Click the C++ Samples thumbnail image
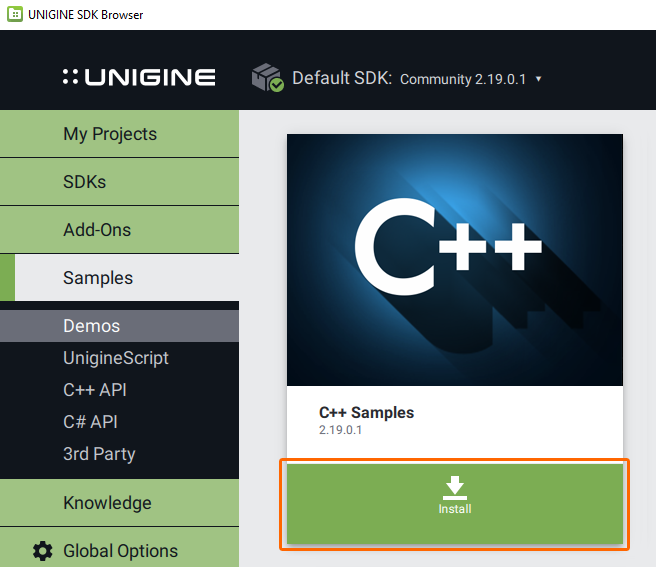This screenshot has height=567, width=656. (455, 260)
